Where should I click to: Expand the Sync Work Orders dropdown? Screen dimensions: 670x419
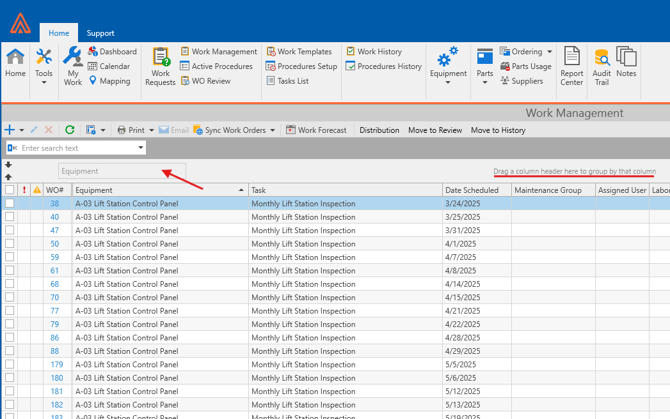272,130
